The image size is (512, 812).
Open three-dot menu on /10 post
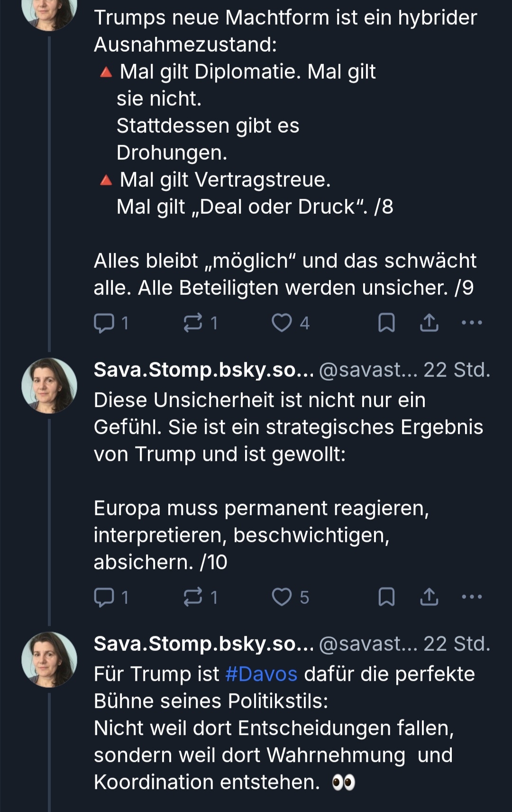[472, 597]
